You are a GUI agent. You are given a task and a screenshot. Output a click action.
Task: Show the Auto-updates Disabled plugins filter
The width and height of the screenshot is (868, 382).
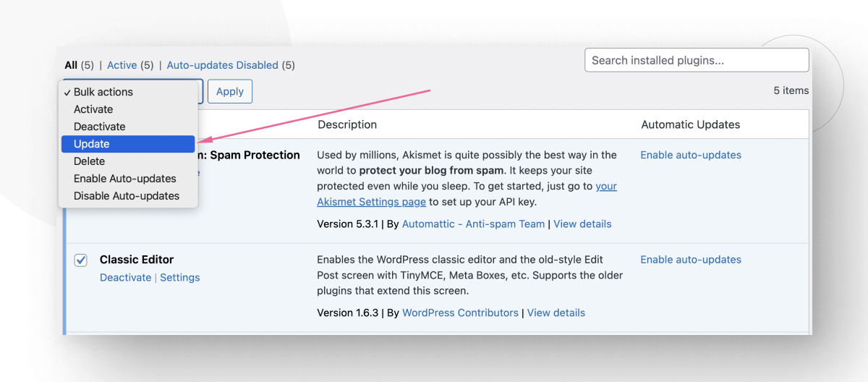point(222,65)
